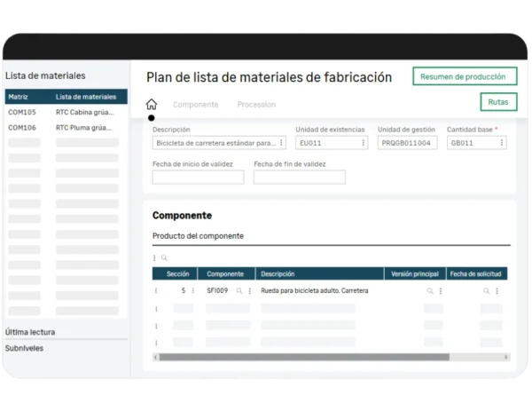Open options next to Sección value 5
Screen dimensions: 532x411
tap(192, 291)
